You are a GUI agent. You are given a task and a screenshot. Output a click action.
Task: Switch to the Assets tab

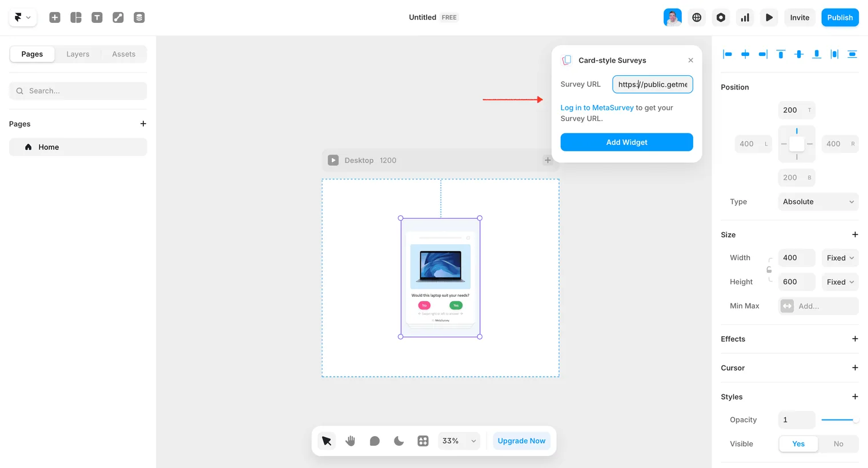point(124,54)
